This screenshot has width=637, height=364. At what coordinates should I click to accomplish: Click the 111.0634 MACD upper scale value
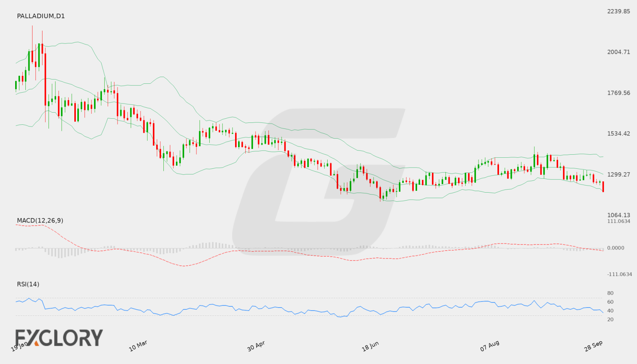pos(619,221)
